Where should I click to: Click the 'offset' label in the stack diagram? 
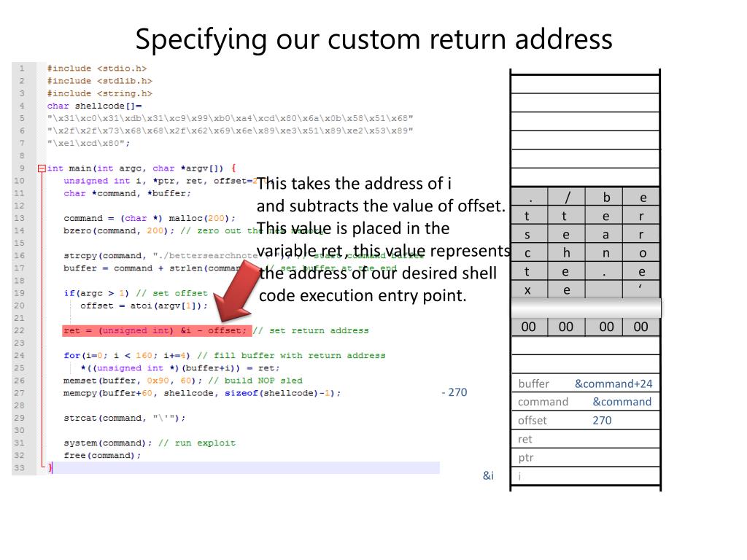[x=532, y=421]
